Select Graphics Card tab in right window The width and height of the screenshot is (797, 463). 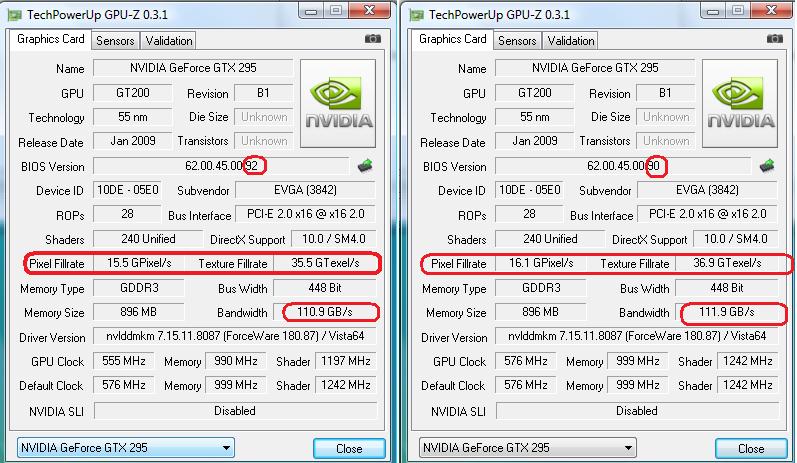[x=452, y=39]
